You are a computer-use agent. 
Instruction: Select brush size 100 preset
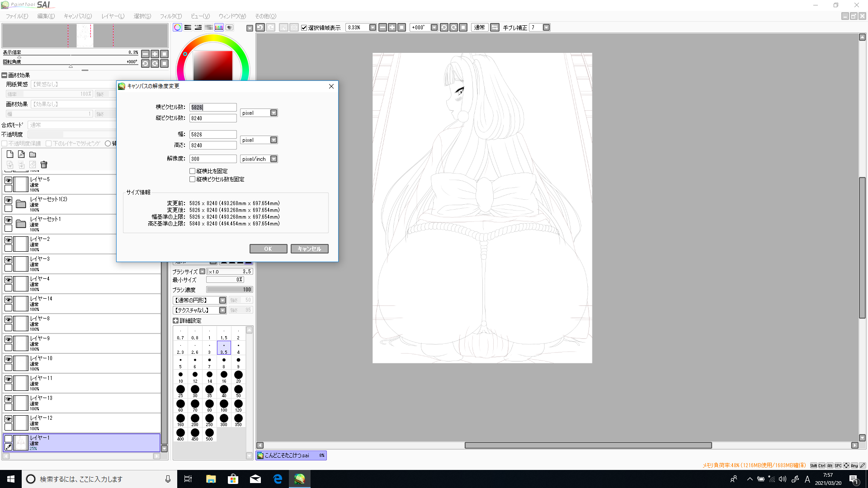pos(224,406)
